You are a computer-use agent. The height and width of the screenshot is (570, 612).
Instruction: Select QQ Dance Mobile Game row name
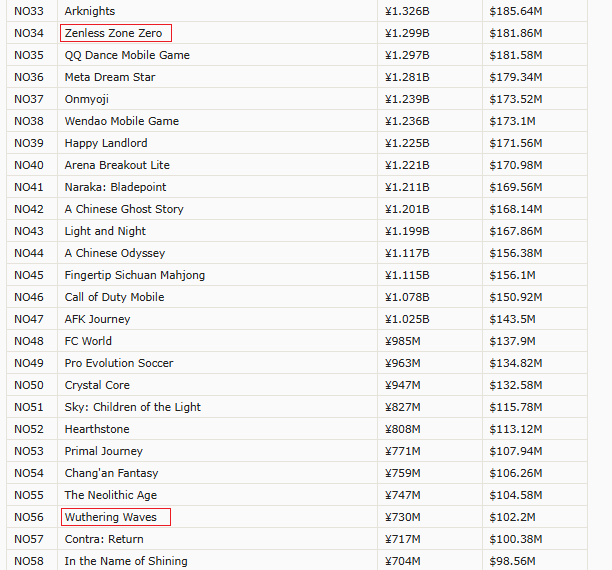coord(127,55)
